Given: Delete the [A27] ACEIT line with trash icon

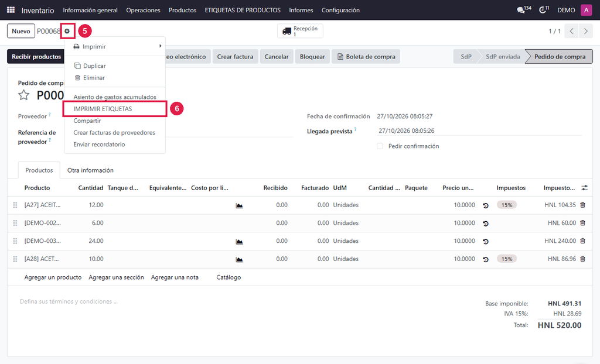Looking at the screenshot, I should tap(583, 205).
